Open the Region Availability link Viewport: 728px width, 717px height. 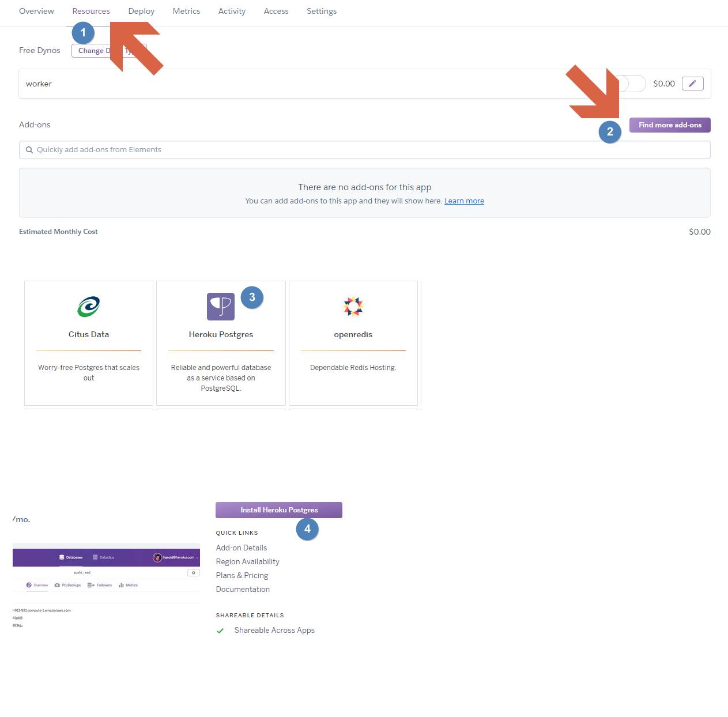pyautogui.click(x=247, y=561)
